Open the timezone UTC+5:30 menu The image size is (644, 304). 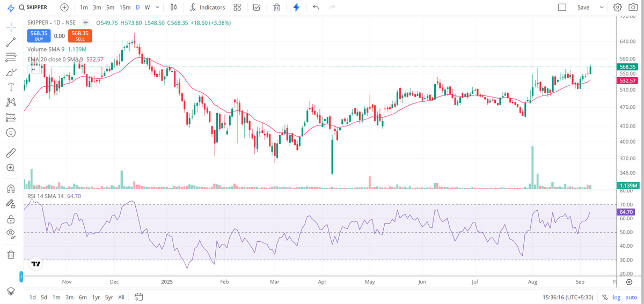coord(568,297)
